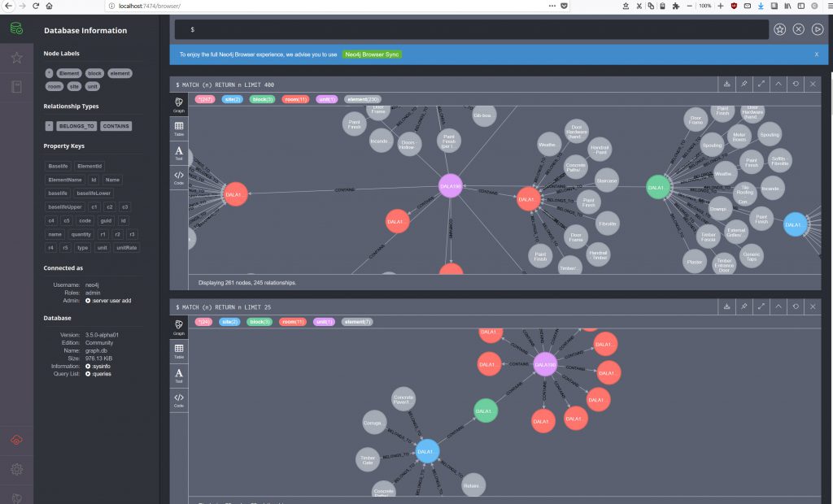Rerun the LIMIT 400 query frame
Image resolution: width=833 pixels, height=504 pixels.
pos(796,84)
